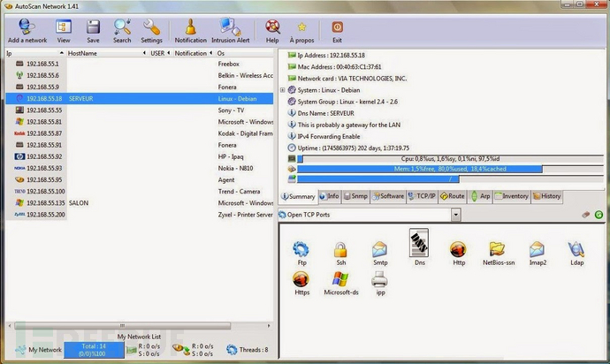Click the USER column header
Viewport: 610px width, 364px height.
click(x=160, y=53)
